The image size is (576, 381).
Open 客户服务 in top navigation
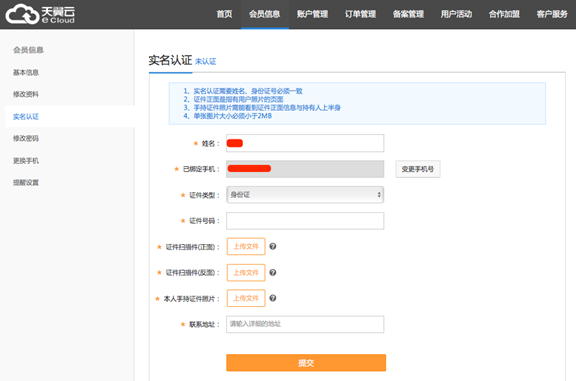coord(552,14)
